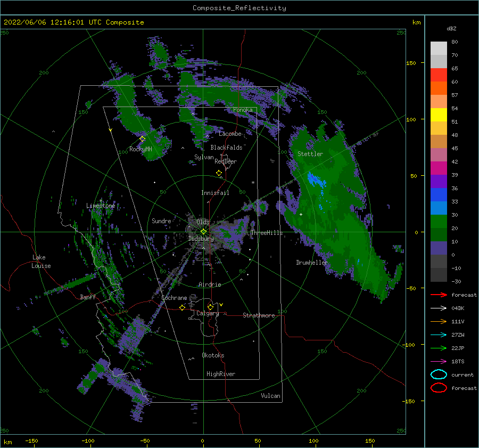Click the Limestone label
The height and width of the screenshot is (448, 479).
pos(101,206)
